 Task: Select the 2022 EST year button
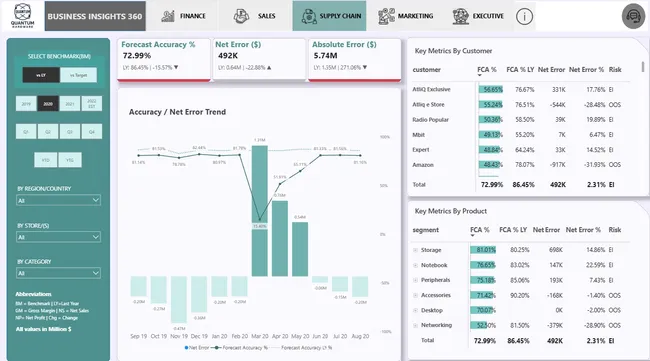click(92, 104)
